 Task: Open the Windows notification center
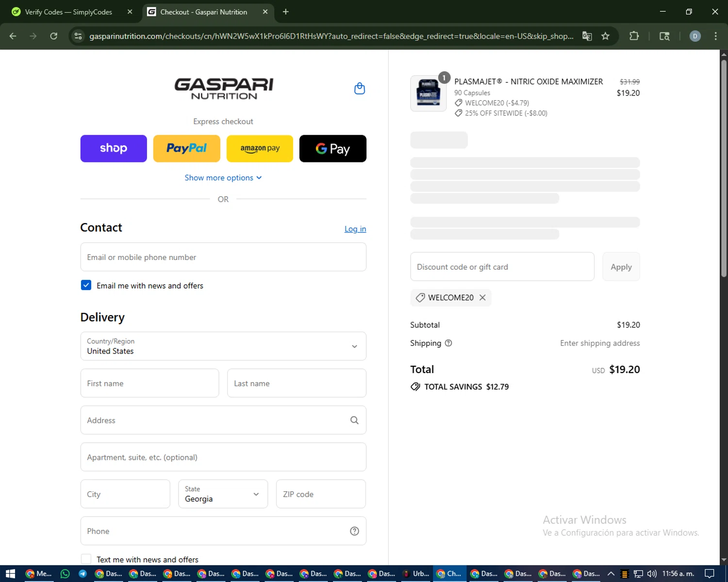tap(709, 574)
